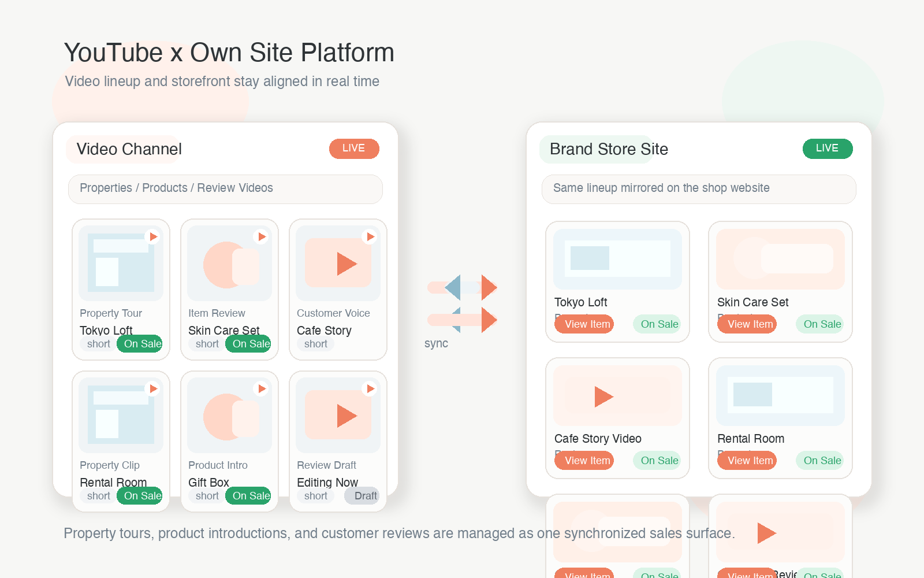Click On Sale tag beside Skin Care Set View Item
924x578 pixels.
(x=820, y=324)
